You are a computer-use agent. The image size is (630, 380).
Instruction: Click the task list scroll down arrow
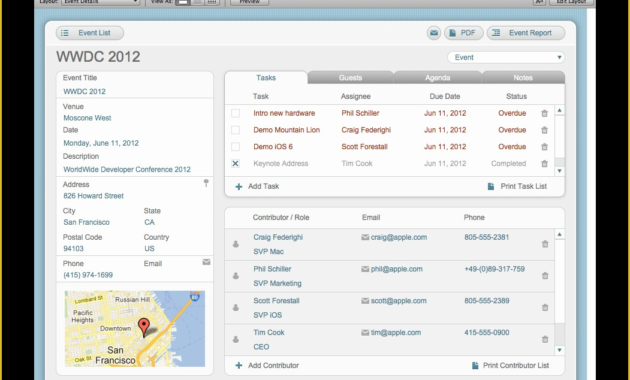click(x=559, y=171)
